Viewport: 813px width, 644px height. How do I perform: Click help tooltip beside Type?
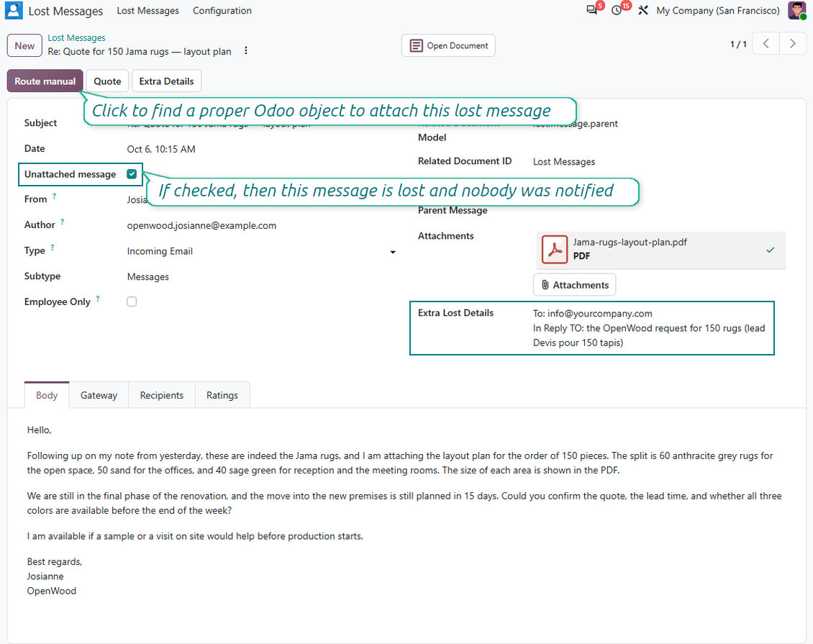53,248
